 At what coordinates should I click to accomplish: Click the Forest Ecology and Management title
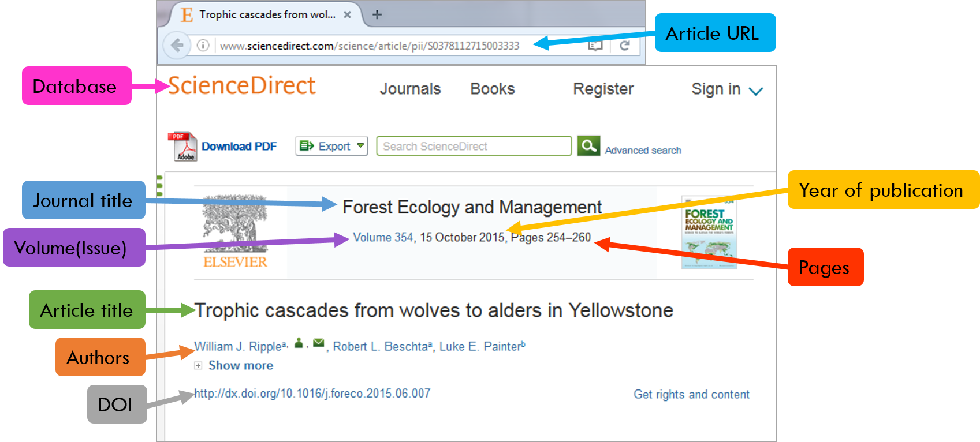pos(472,207)
